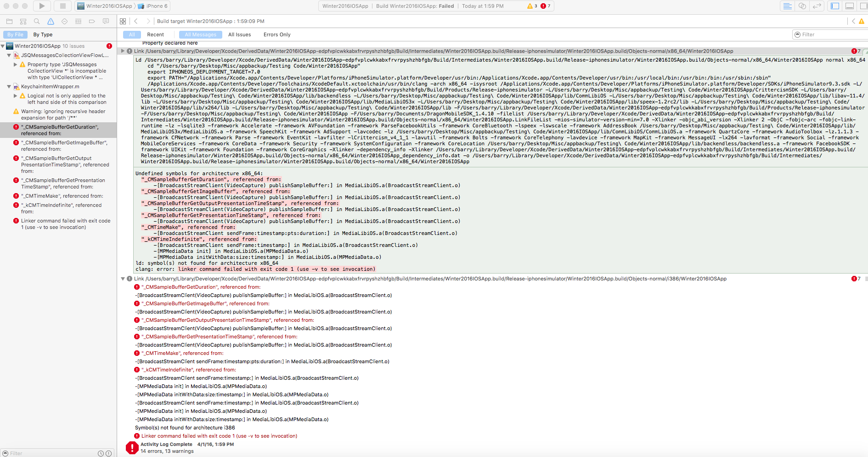Choose the iPhone 6 run destination
868x457 pixels.
pyautogui.click(x=153, y=6)
